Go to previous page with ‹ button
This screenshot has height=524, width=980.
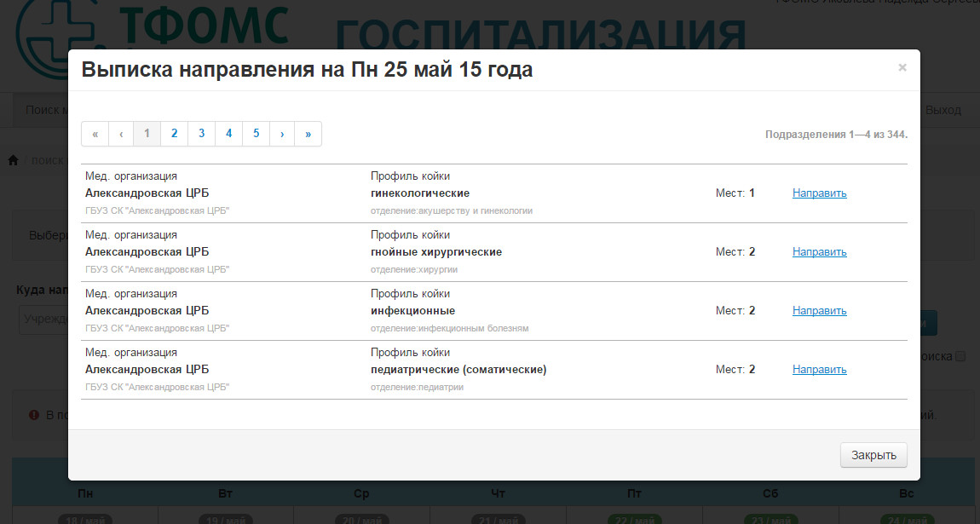point(121,134)
